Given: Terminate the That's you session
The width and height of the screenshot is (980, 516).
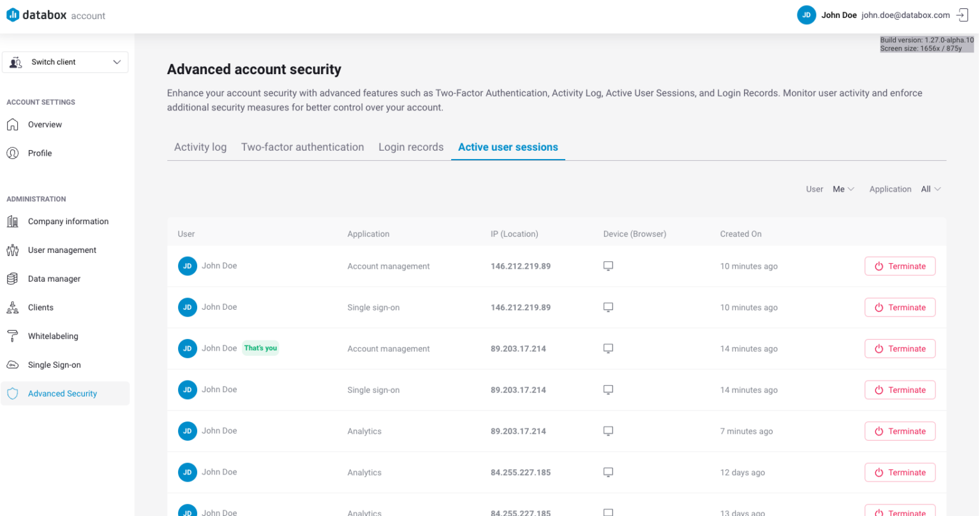Looking at the screenshot, I should [900, 349].
